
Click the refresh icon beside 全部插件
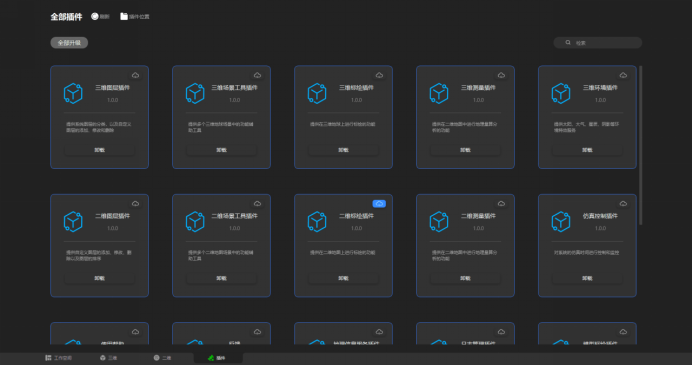[x=95, y=16]
